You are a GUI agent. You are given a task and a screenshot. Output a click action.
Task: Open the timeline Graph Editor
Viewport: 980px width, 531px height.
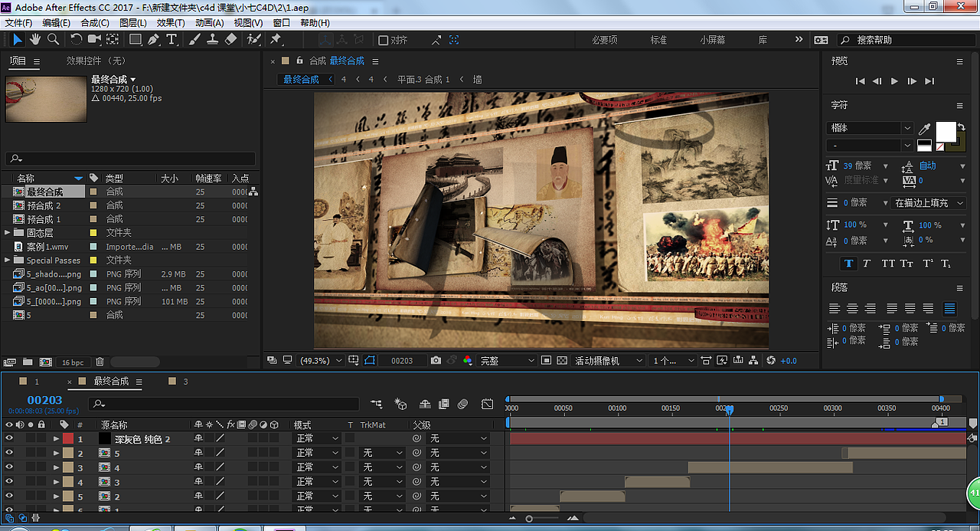pos(487,404)
